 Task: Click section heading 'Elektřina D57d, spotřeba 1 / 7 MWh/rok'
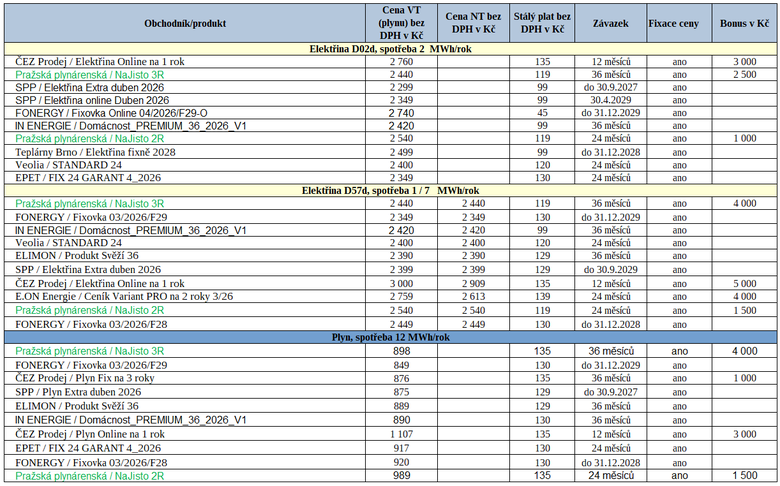point(390,191)
